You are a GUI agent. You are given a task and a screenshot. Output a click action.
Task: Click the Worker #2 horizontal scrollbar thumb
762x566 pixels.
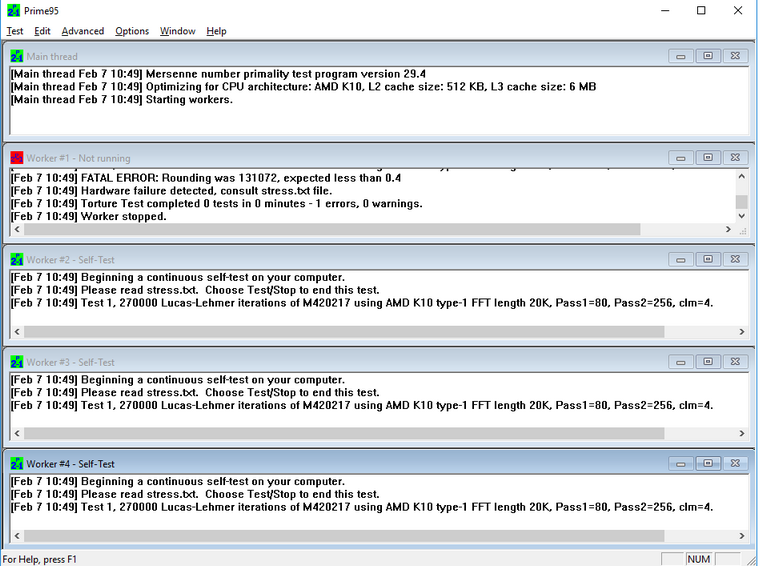pos(344,332)
